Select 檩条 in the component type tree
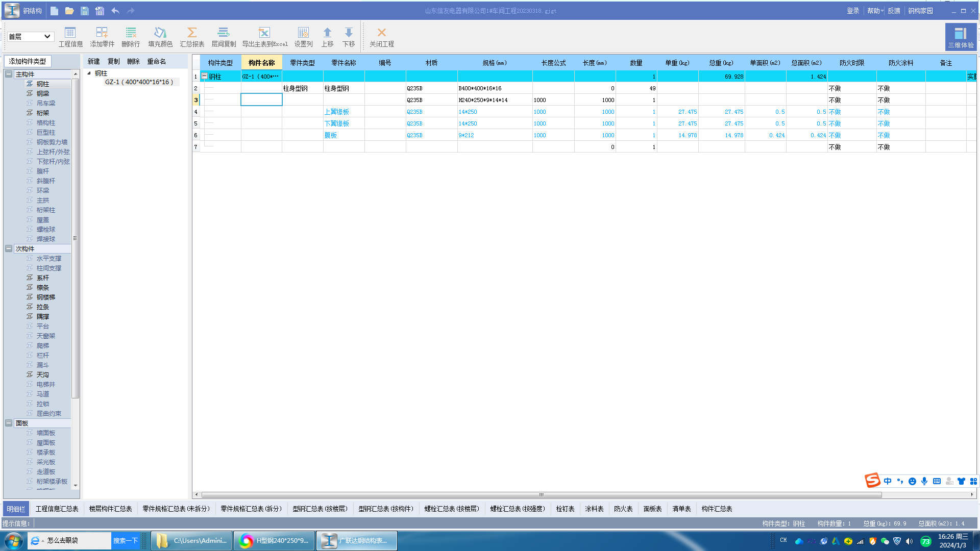Screen dimensions: 980x551 click(x=43, y=288)
